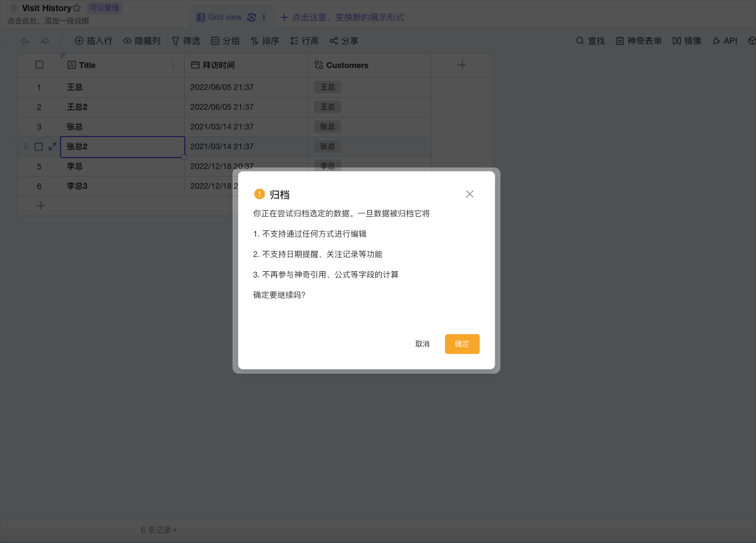The height and width of the screenshot is (543, 756).
Task: Open Grid view extra options menu
Action: pyautogui.click(x=265, y=17)
